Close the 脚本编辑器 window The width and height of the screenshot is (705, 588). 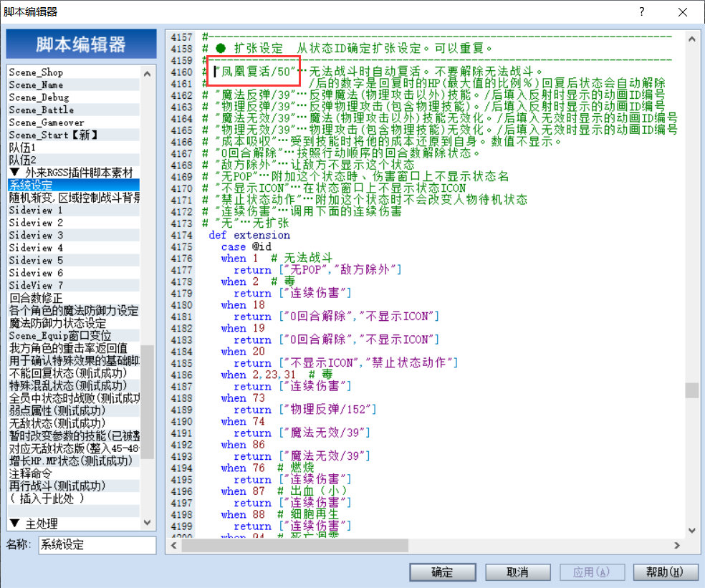pos(683,11)
